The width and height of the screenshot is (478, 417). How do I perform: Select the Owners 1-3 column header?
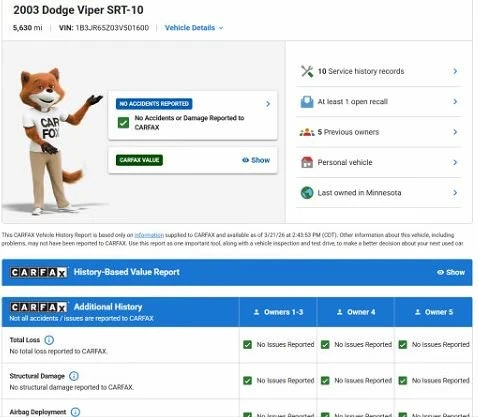click(x=278, y=312)
